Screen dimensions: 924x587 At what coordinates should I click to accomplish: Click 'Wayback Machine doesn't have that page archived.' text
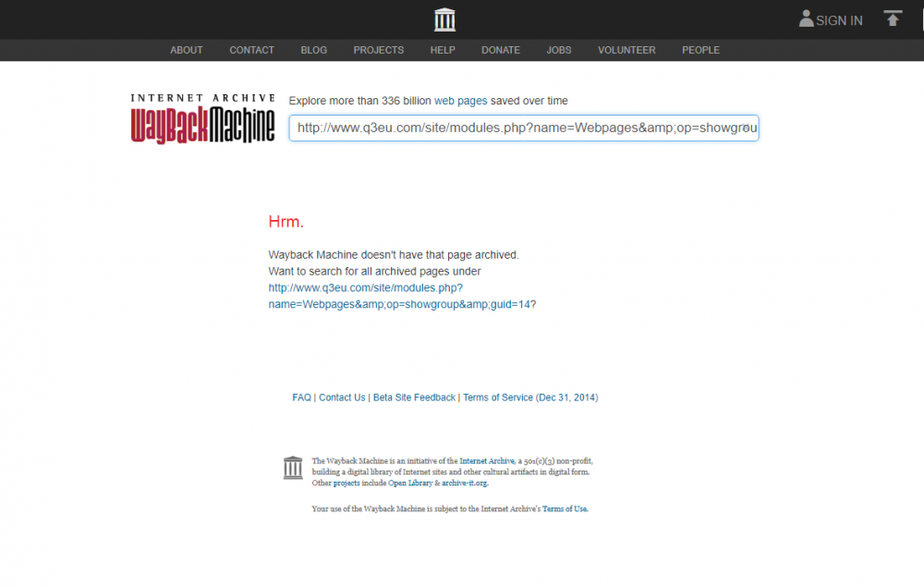[x=394, y=254]
